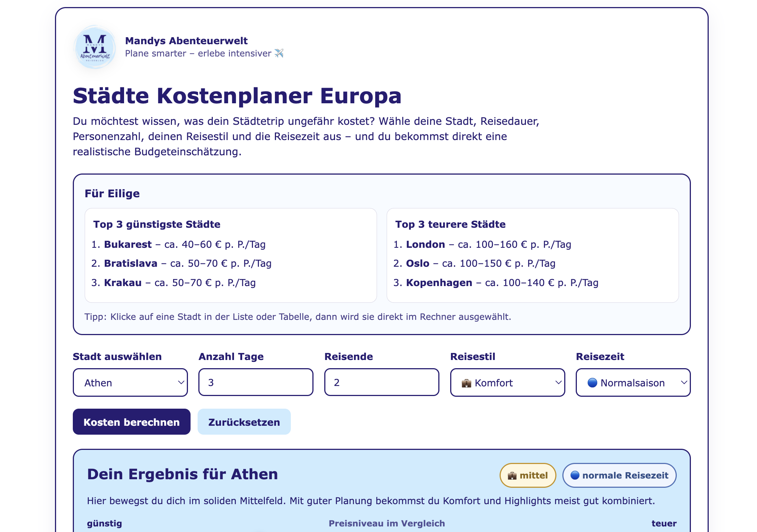Select Krakau in the cheapest cities list
Screen dimensions: 757x532
pos(123,283)
